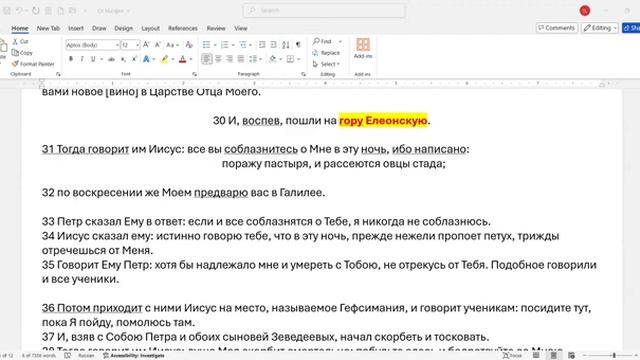
Task: Decrease paragraph indent
Action: click(x=262, y=44)
